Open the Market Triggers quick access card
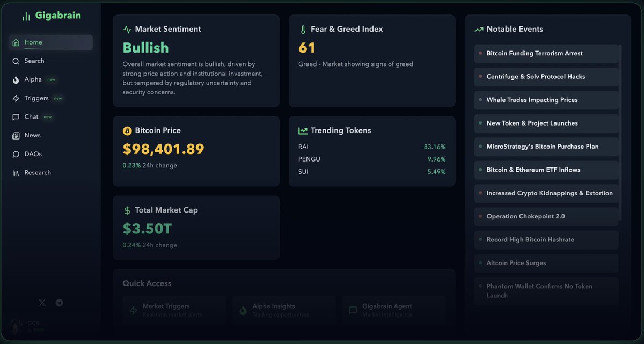644x344 pixels. tap(174, 310)
